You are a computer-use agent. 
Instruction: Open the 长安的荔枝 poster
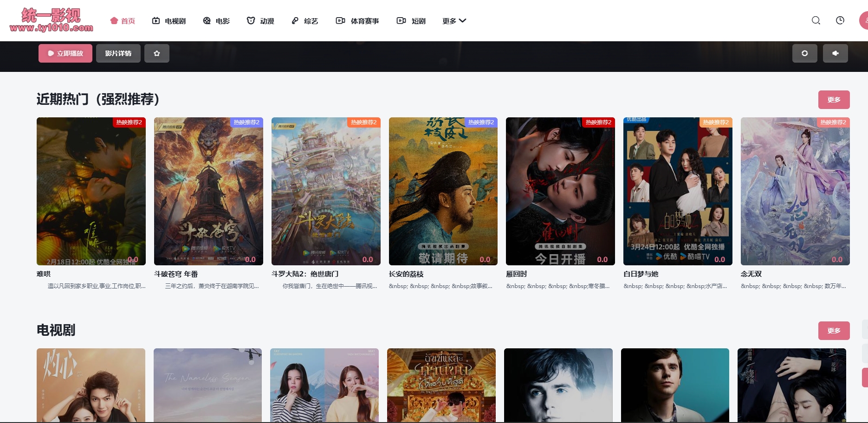pyautogui.click(x=443, y=191)
